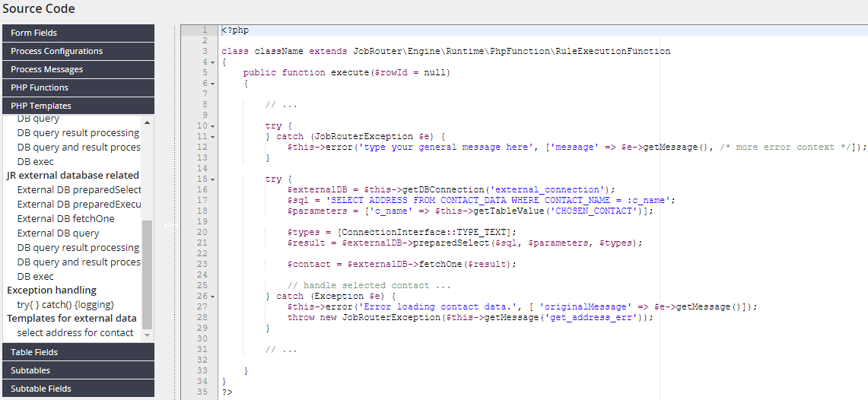Viewport: 868px width, 400px height.
Task: Open the Form Fields section
Action: point(78,33)
